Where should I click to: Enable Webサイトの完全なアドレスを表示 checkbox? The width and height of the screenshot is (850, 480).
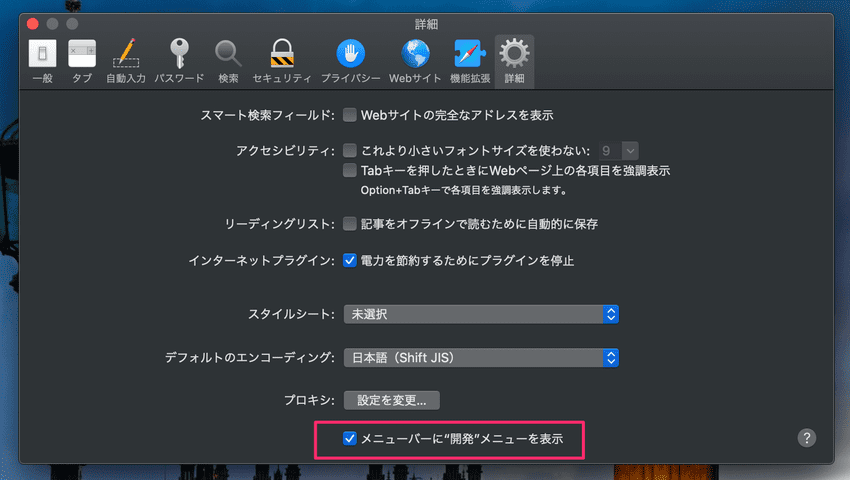point(350,115)
